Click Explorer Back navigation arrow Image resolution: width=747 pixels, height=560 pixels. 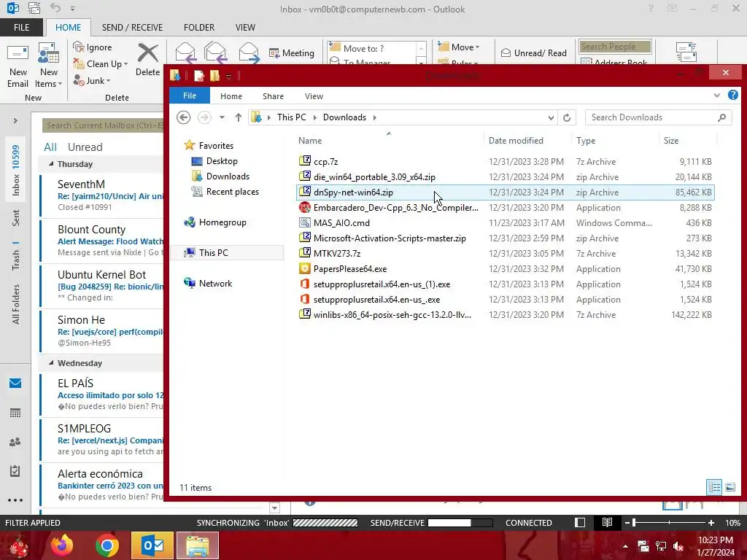[183, 117]
